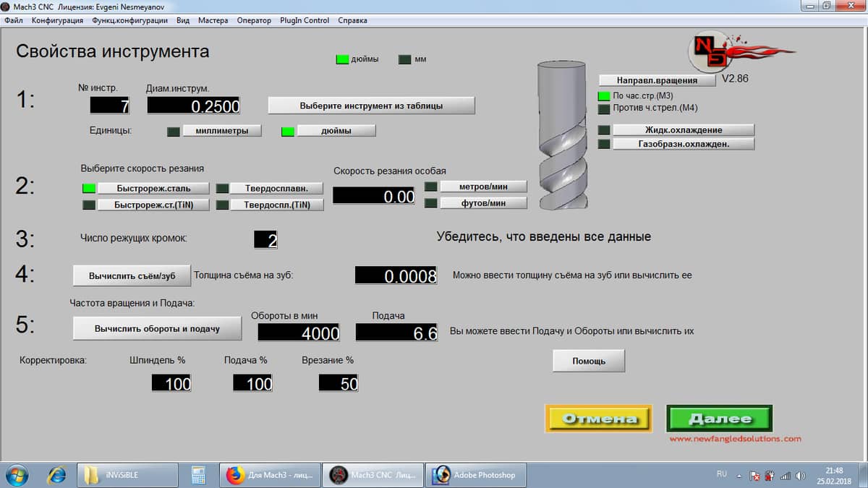868x488 pixels.
Task: Open the Конфигурация menu
Action: click(x=57, y=20)
